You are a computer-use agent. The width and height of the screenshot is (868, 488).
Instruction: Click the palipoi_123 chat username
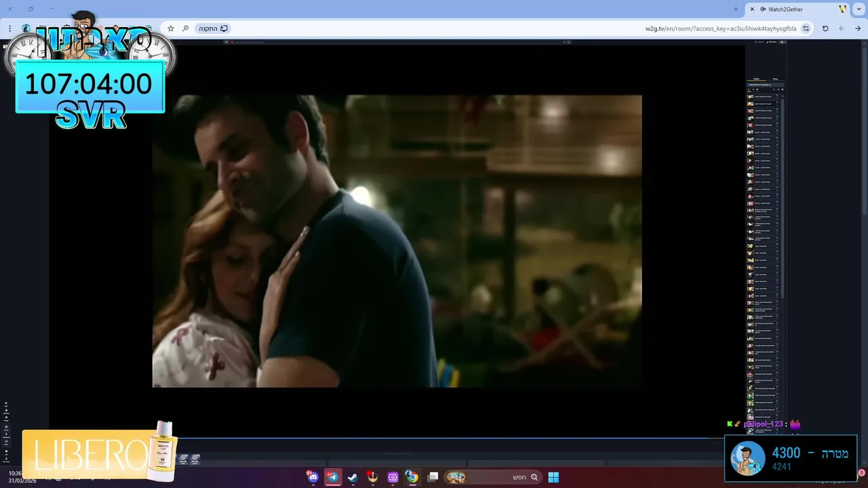click(x=763, y=424)
